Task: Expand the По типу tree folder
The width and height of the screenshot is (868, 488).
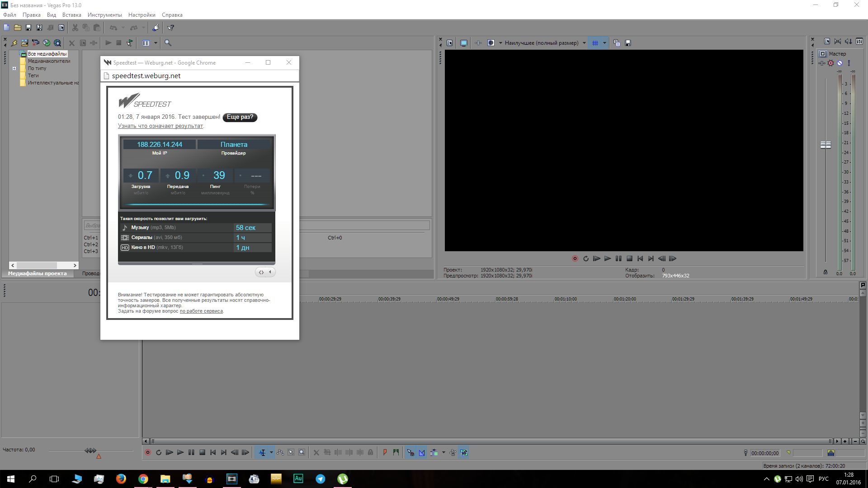Action: click(x=14, y=69)
